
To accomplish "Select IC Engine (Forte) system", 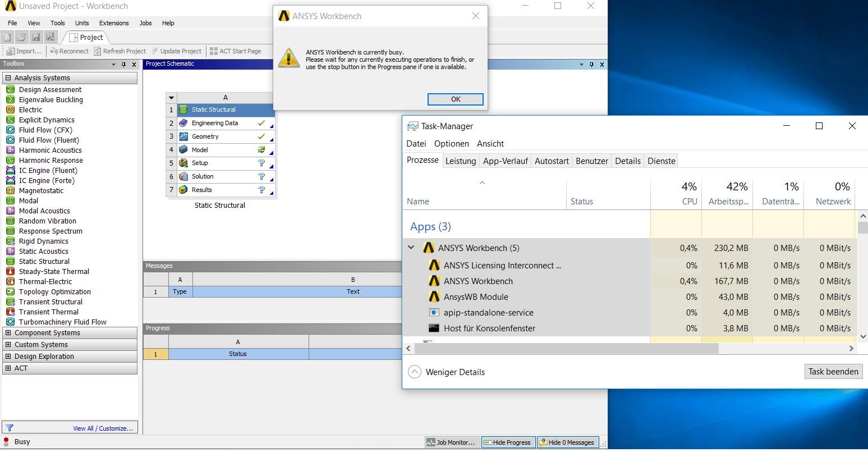I will [47, 181].
